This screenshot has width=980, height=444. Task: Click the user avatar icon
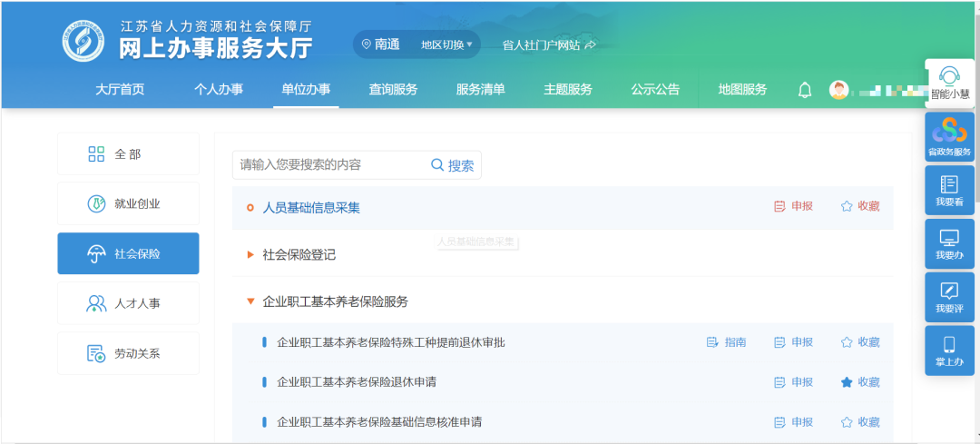(838, 90)
